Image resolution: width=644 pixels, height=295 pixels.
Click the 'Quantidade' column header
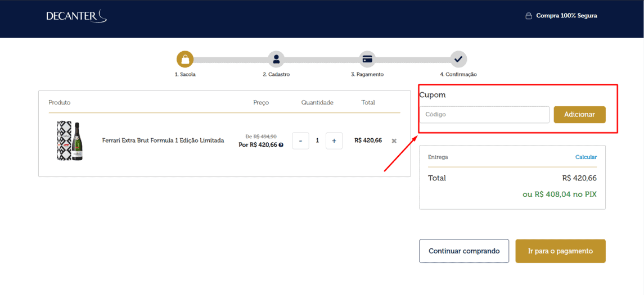coord(317,103)
